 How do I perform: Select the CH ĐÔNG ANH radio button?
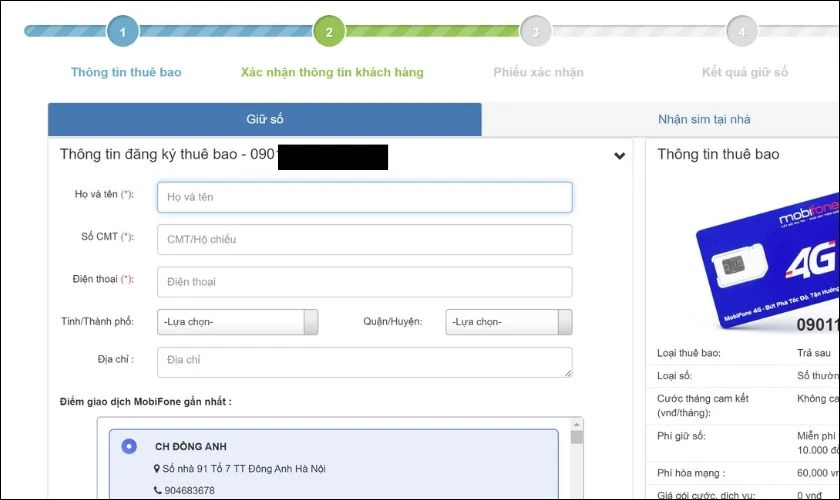(129, 446)
